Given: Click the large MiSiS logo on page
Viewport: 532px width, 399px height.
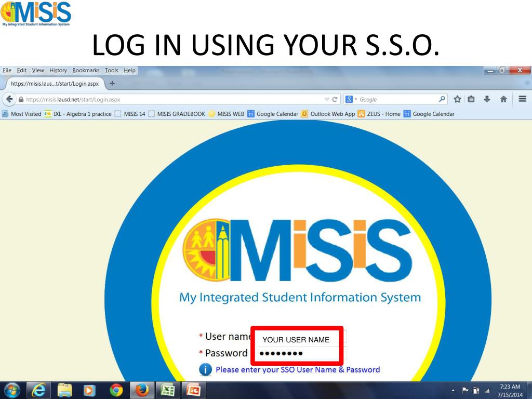Looking at the screenshot, I should point(297,250).
